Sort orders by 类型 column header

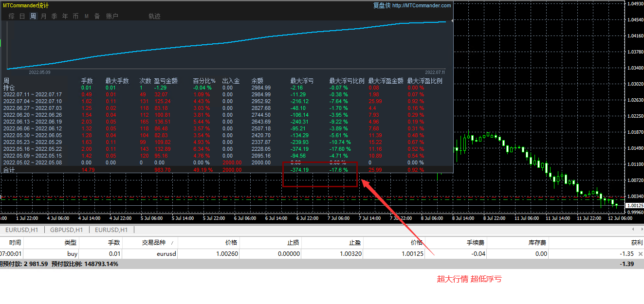pyautogui.click(x=71, y=242)
